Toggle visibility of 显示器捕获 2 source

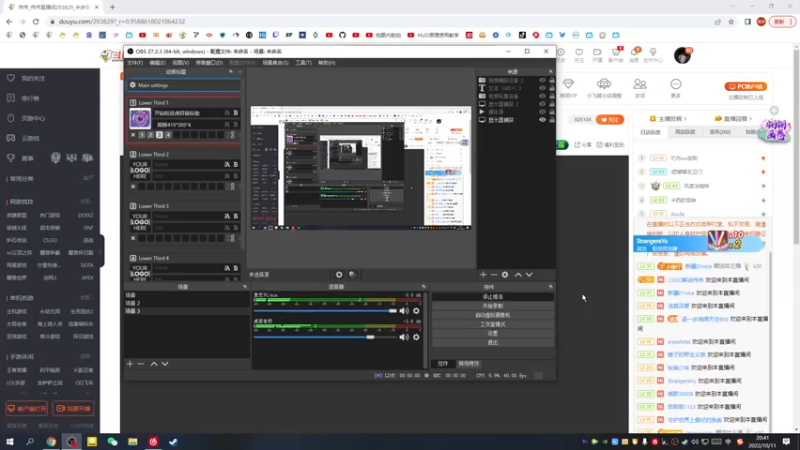(x=542, y=104)
